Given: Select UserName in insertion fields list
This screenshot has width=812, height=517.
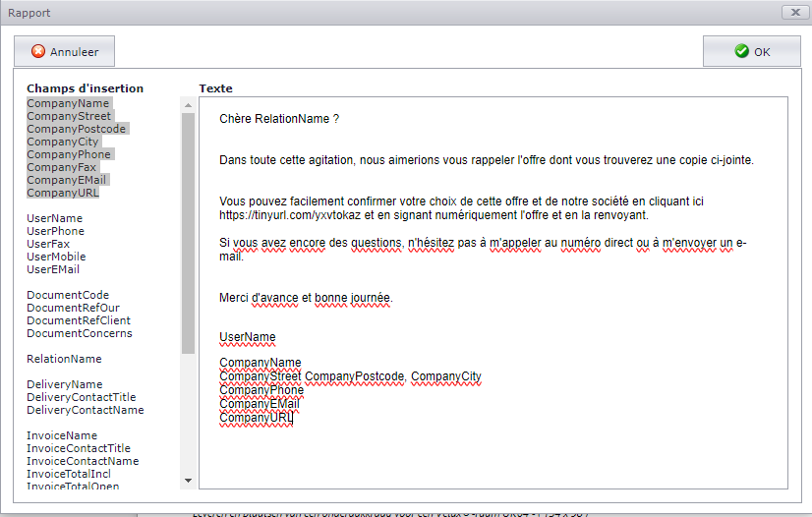Looking at the screenshot, I should 54,218.
